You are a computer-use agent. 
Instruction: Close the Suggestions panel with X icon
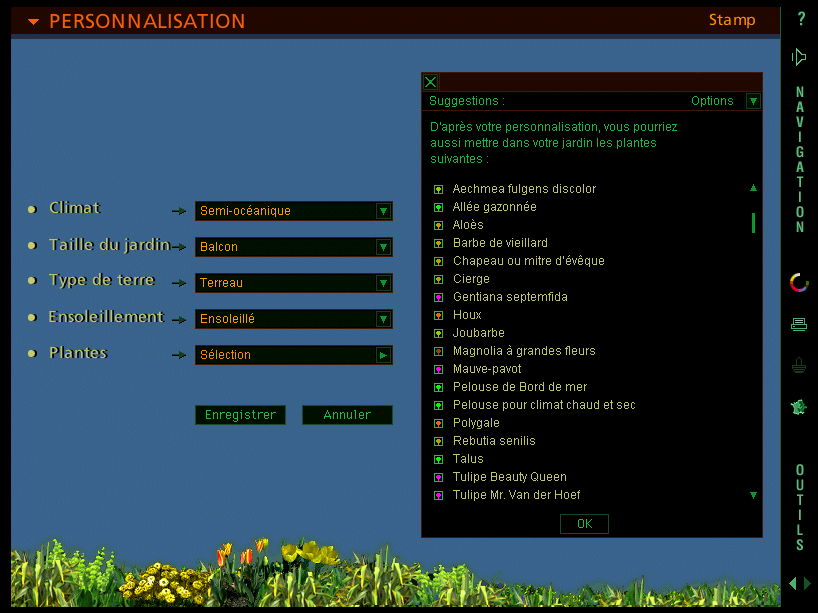coord(431,82)
